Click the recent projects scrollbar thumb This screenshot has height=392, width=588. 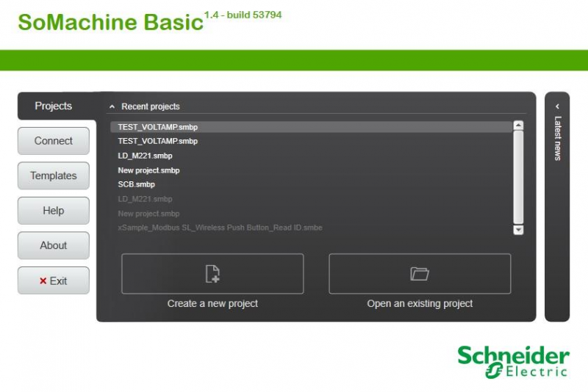[x=518, y=178]
